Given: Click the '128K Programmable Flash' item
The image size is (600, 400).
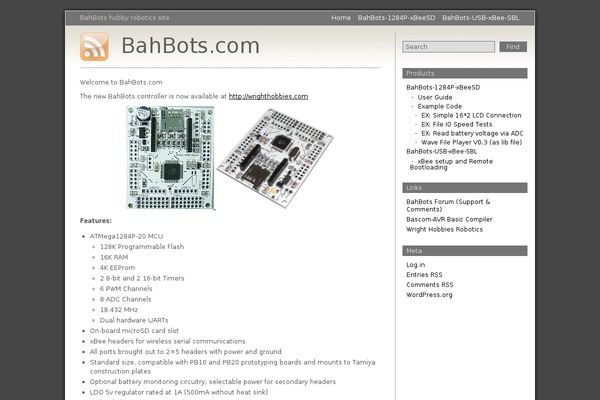Looking at the screenshot, I should (142, 247).
